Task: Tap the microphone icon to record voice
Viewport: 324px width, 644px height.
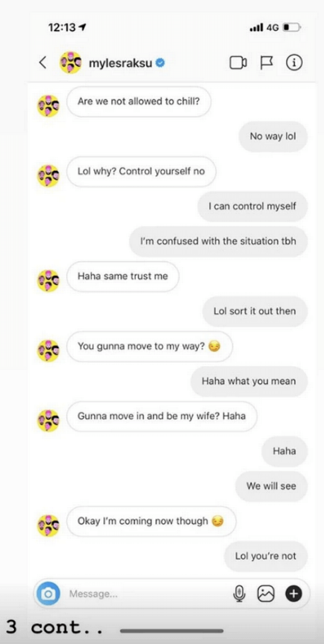Action: pyautogui.click(x=239, y=594)
